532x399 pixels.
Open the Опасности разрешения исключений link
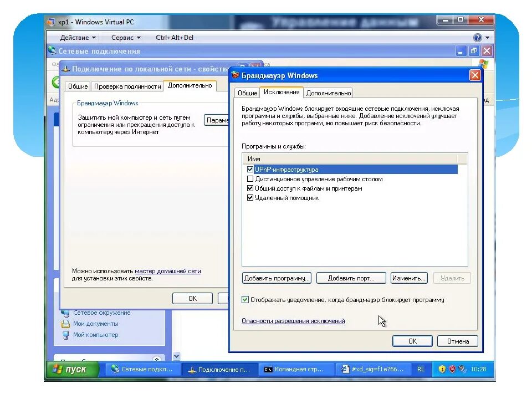[x=293, y=321]
